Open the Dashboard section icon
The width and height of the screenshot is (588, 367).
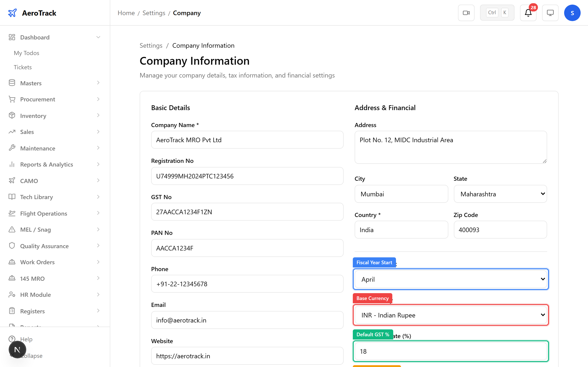point(12,37)
